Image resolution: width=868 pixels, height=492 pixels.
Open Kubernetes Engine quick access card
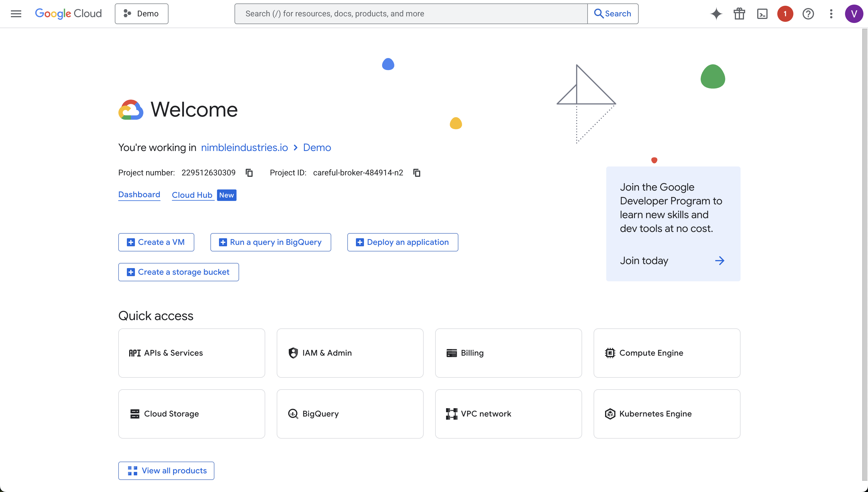click(666, 414)
